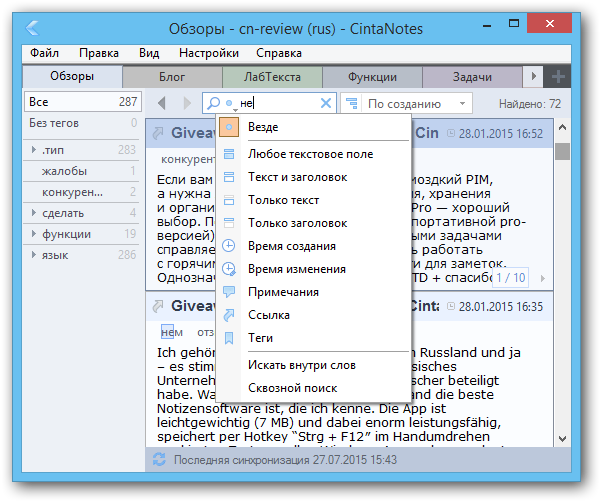Toggle Сквозной поиск option
Viewport: 601px width, 502px height.
(314, 388)
